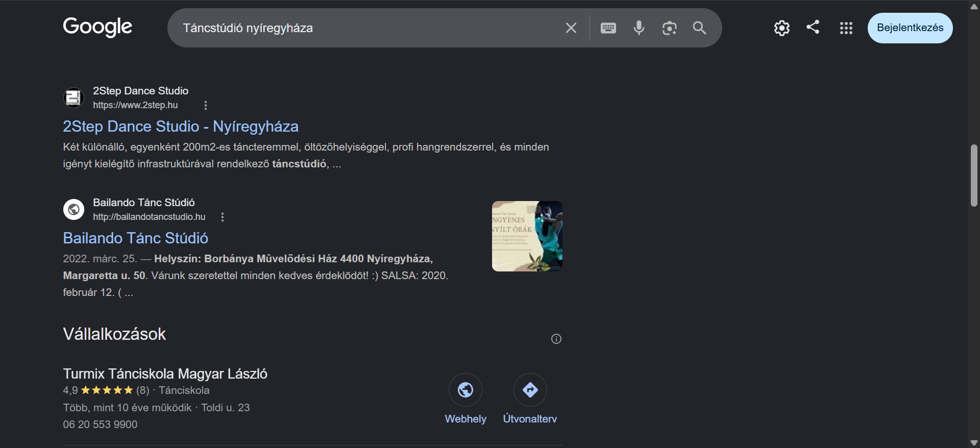
Task: Open quick settings gear icon
Action: (x=781, y=28)
